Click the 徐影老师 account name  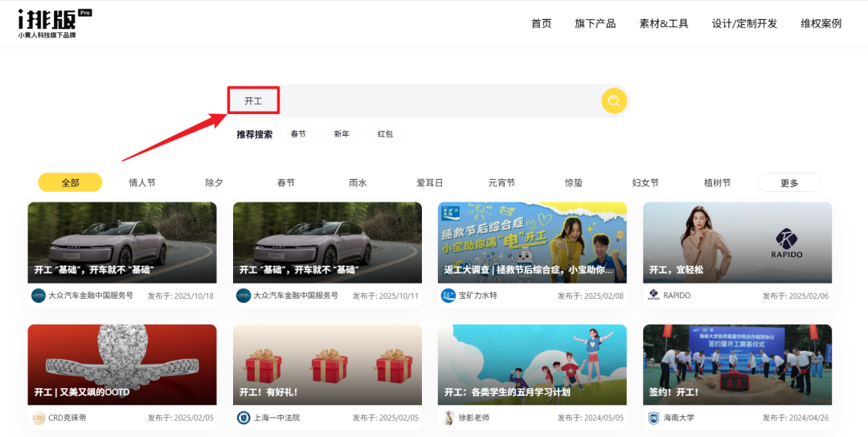click(x=474, y=418)
